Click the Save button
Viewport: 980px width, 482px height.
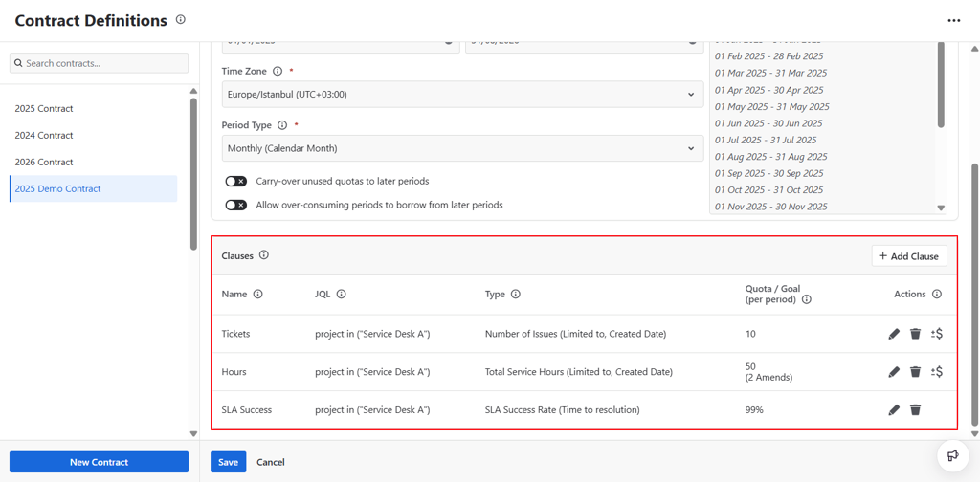228,462
